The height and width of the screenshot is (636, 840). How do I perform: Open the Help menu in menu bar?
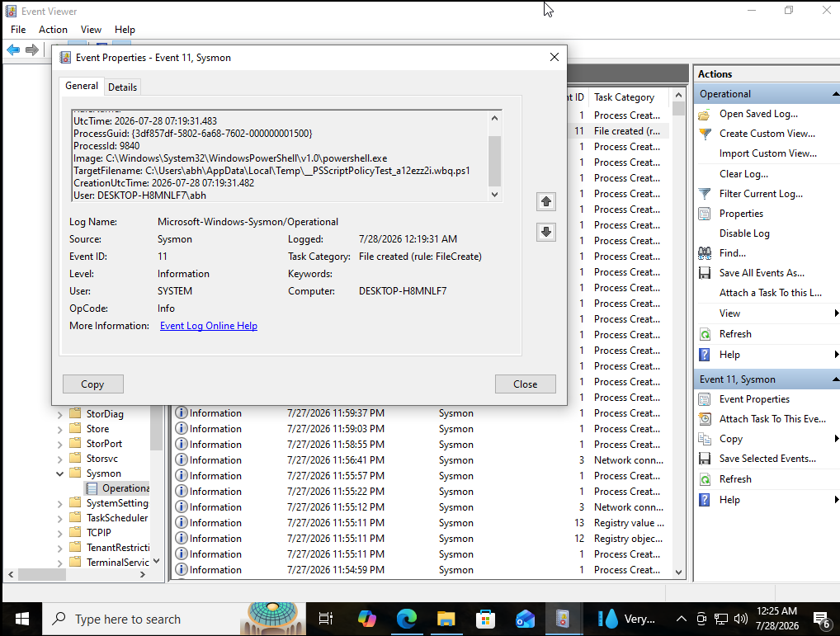coord(125,30)
